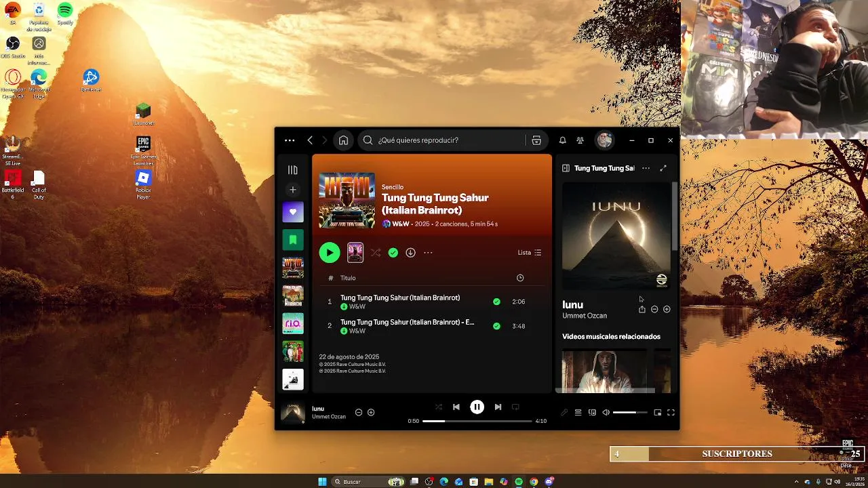Open the Spotify three-dots main menu
This screenshot has height=488, width=868.
(290, 140)
